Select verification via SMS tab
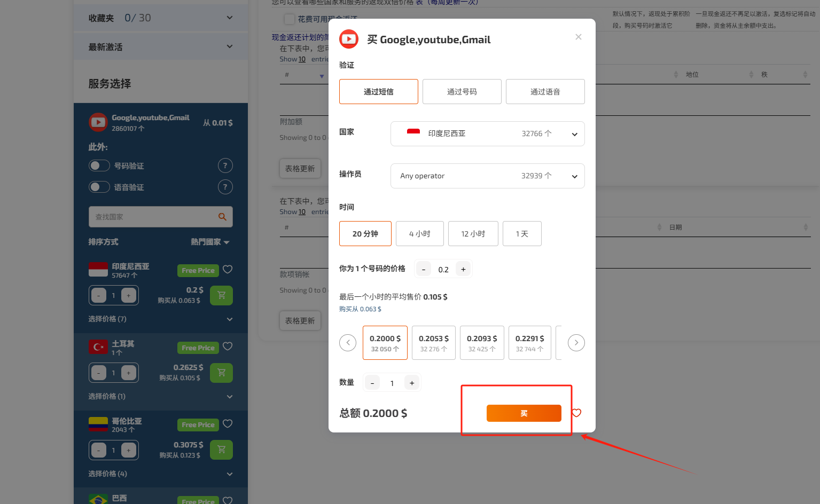 tap(379, 92)
